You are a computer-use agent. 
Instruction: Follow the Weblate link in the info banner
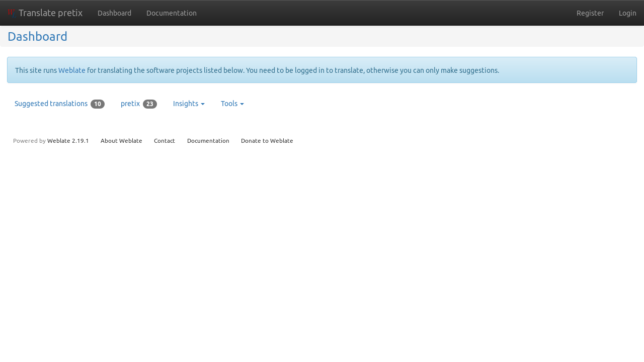point(71,70)
